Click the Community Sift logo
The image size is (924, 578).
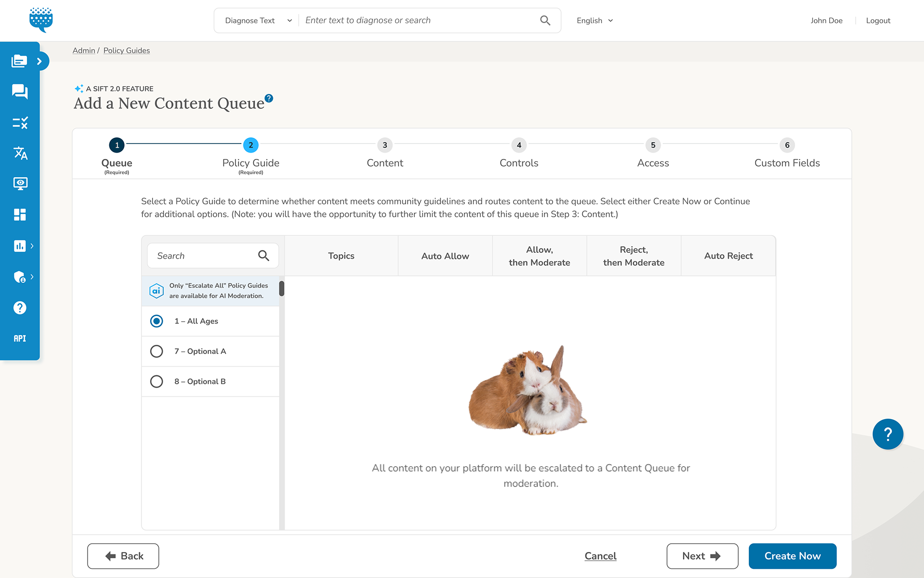point(41,20)
